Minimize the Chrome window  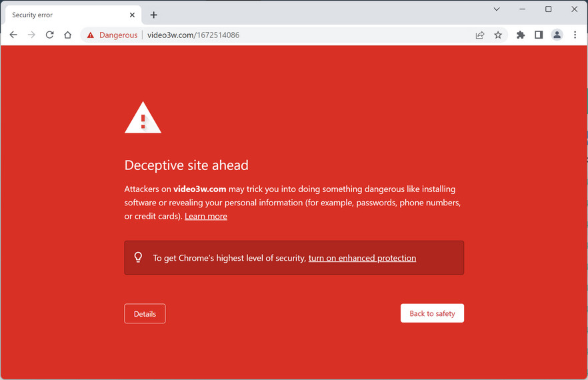pos(522,9)
